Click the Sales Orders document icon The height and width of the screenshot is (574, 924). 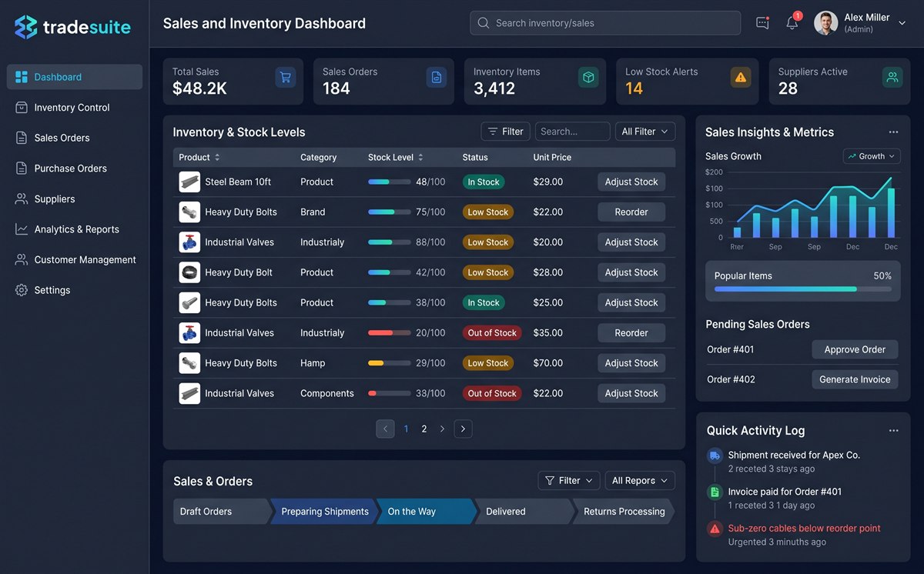(437, 77)
